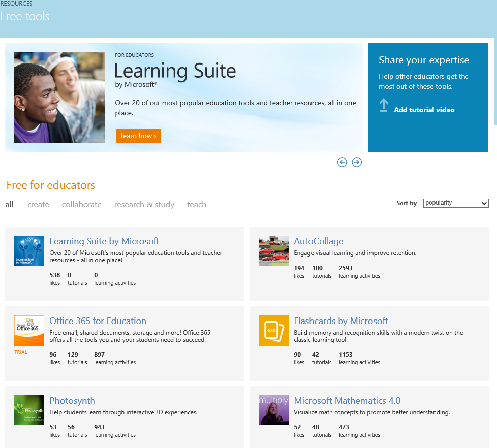Click the TRIAL label under Office 365

21,352
